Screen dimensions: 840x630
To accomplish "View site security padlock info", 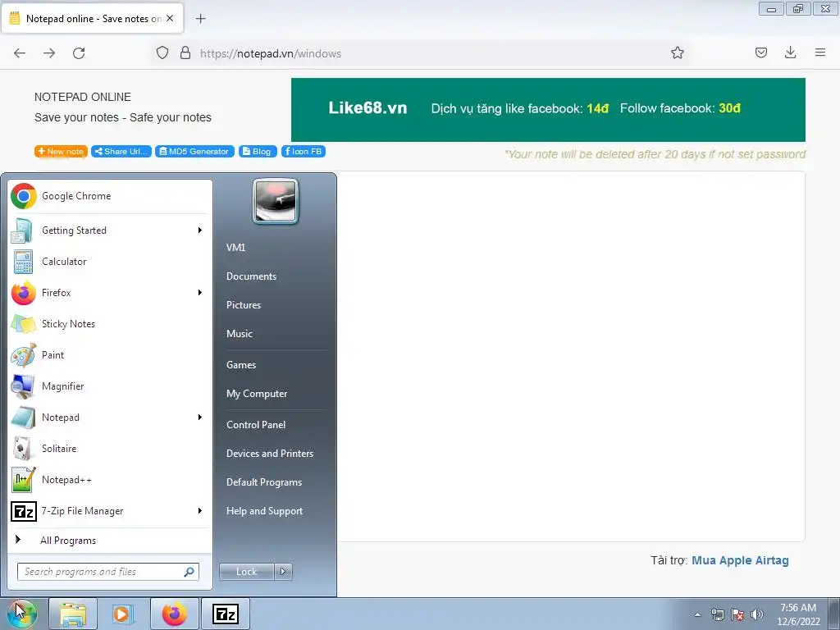I will 185,52.
